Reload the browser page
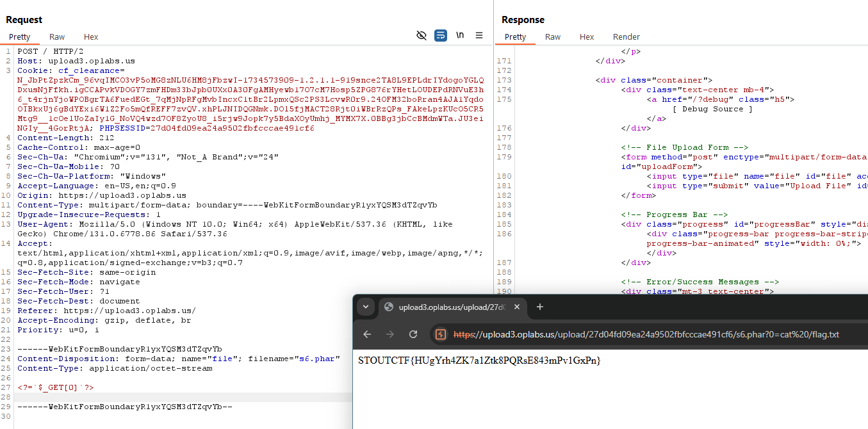This screenshot has height=429, width=868. point(413,334)
